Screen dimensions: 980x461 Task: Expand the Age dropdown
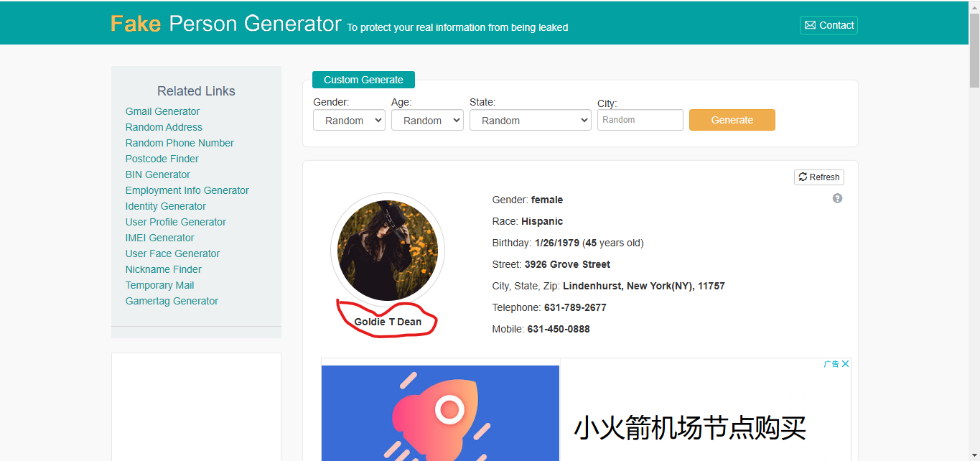coord(427,121)
